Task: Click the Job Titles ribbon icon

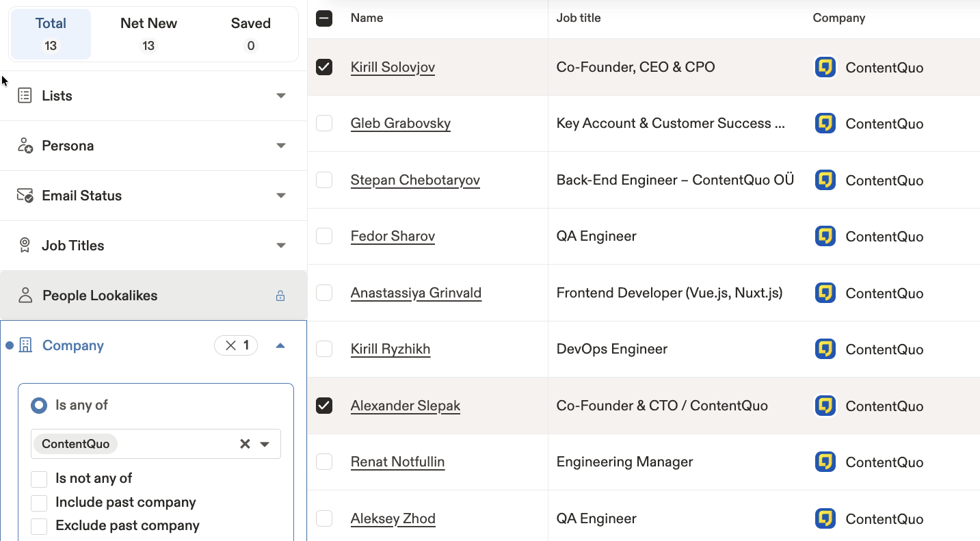Action: pos(25,246)
